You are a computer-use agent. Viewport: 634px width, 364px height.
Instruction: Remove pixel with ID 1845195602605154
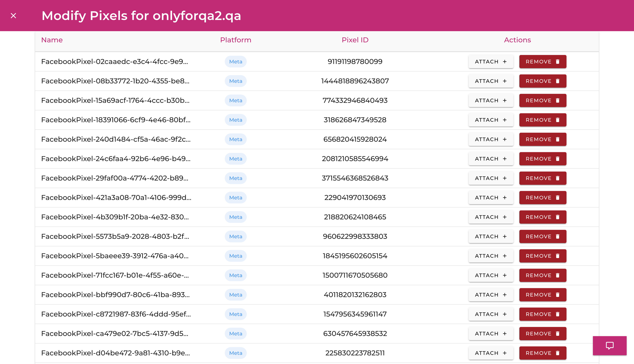[542, 256]
